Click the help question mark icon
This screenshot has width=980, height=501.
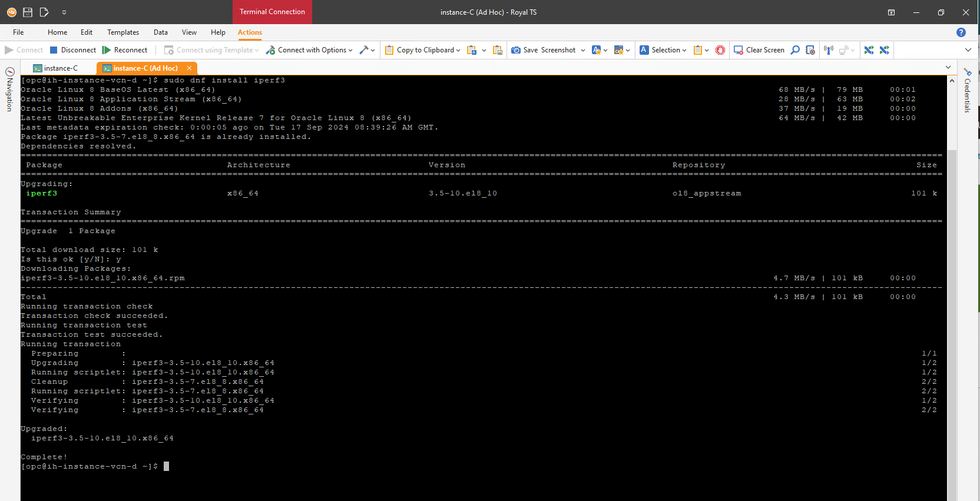[x=961, y=32]
